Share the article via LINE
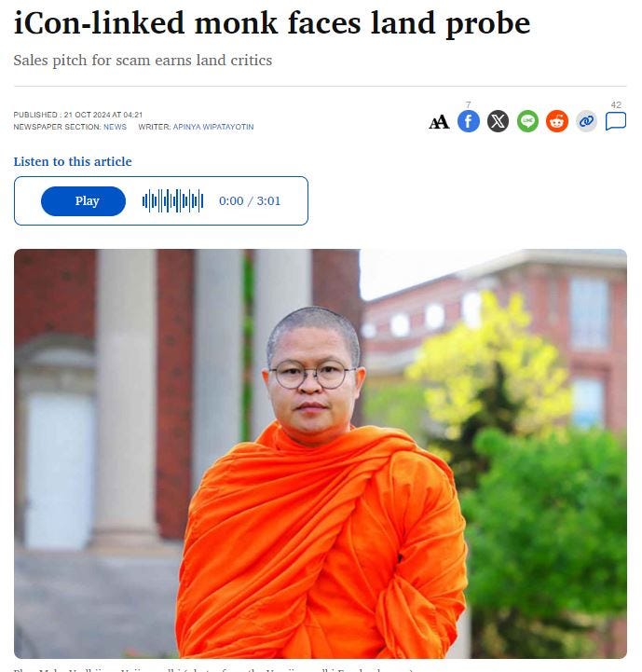The width and height of the screenshot is (642, 672). tap(527, 121)
